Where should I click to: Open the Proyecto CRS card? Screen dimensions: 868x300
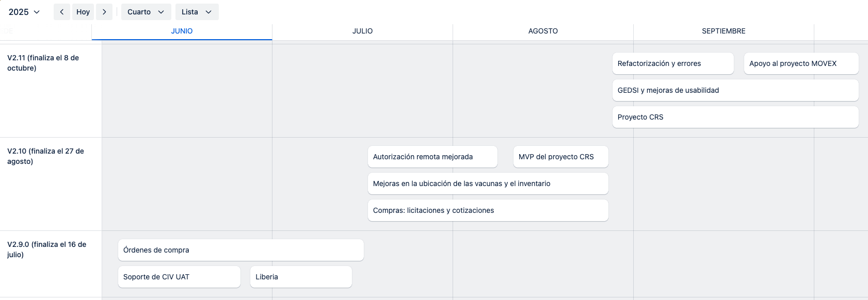[735, 117]
